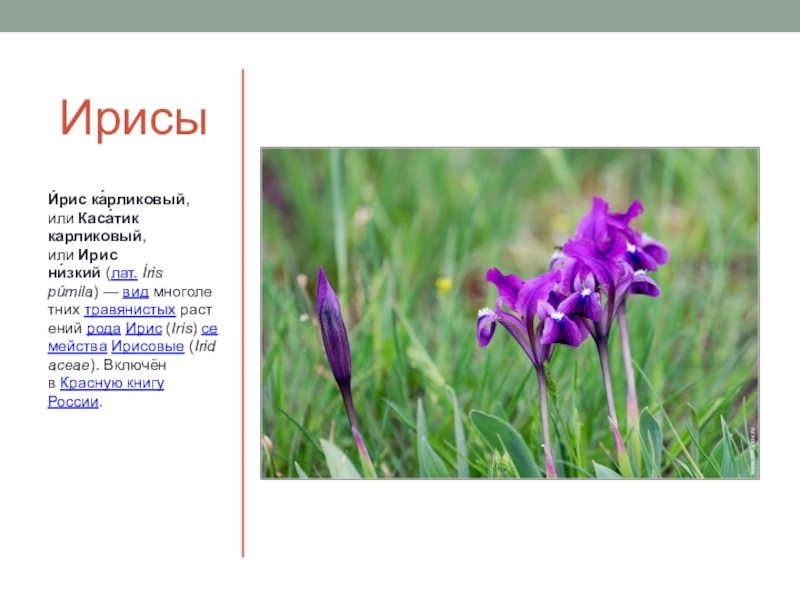The height and width of the screenshot is (600, 800).
Task: Click the 'рода' link
Action: (103, 328)
